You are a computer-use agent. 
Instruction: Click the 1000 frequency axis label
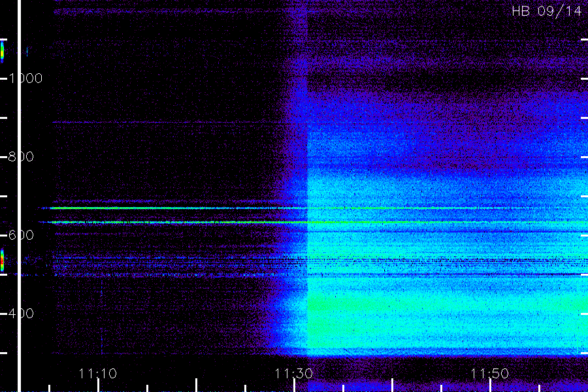point(25,78)
